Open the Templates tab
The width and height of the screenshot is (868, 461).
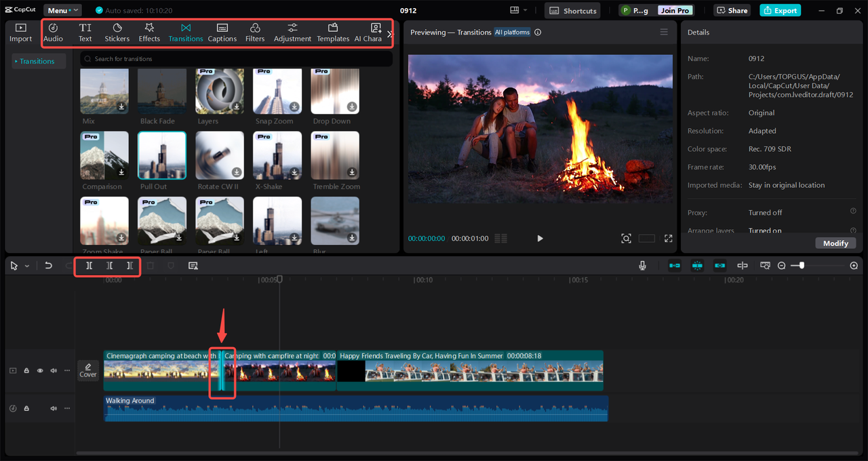point(333,33)
